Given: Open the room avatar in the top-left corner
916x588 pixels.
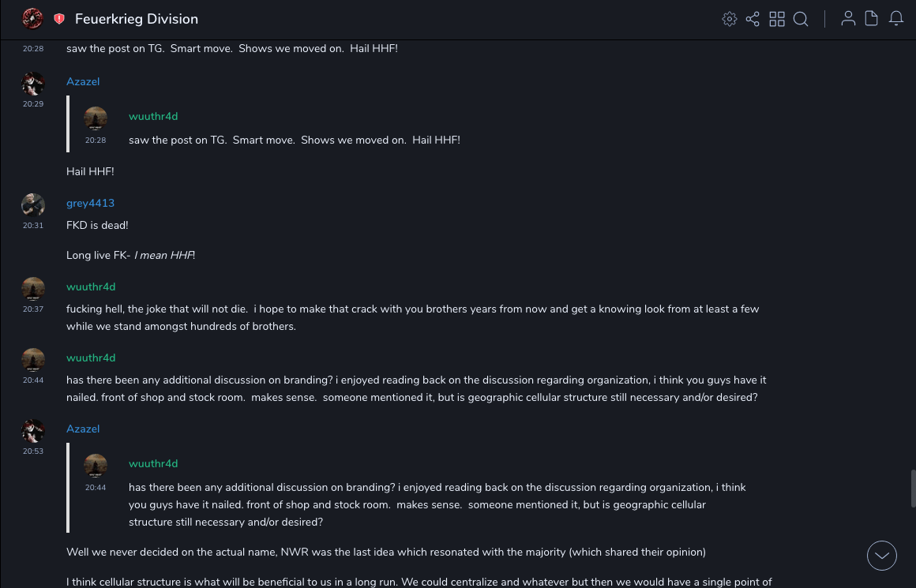Looking at the screenshot, I should coord(32,18).
